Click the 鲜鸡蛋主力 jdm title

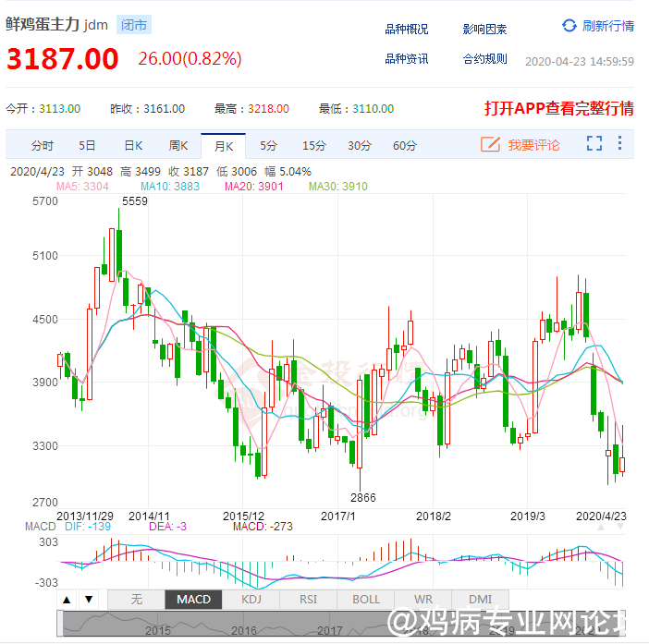click(56, 24)
